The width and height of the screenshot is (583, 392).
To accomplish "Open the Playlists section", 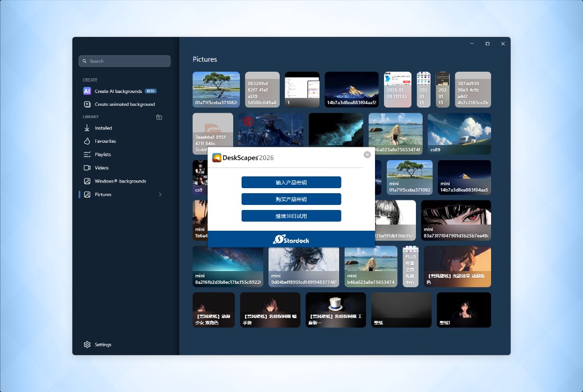I will (x=103, y=155).
